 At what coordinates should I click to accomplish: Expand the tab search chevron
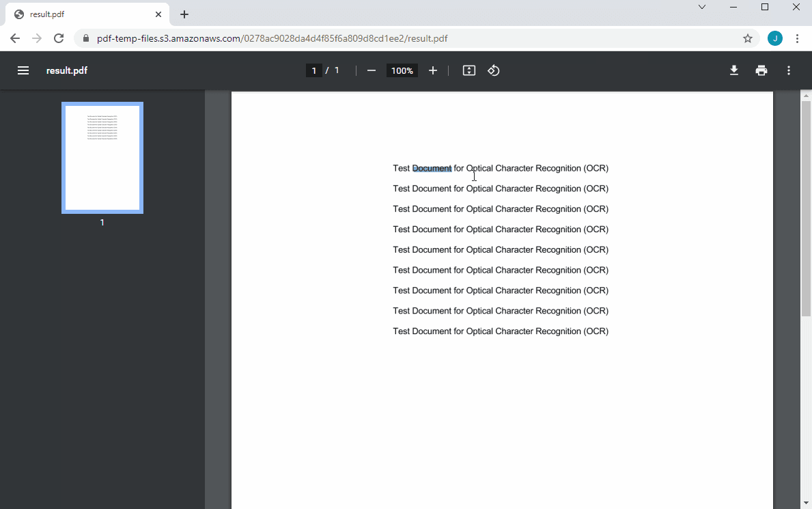pos(702,7)
